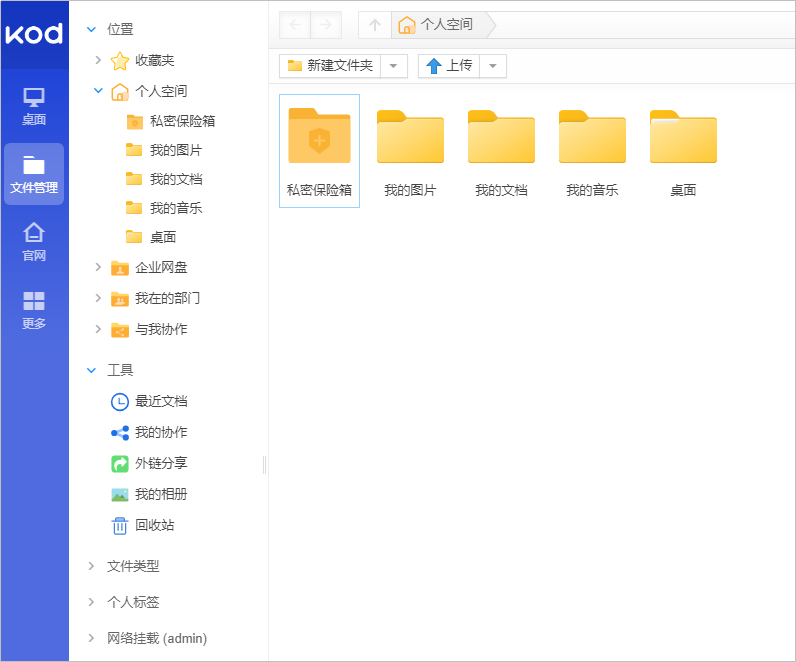Open 我的协作 label in tools
The height and width of the screenshot is (662, 796).
161,432
